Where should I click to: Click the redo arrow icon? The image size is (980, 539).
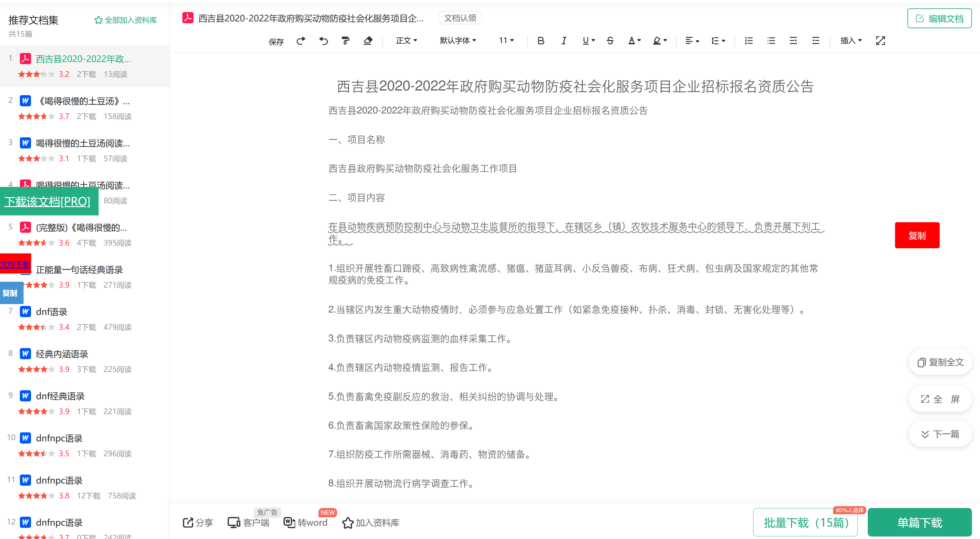pos(301,41)
